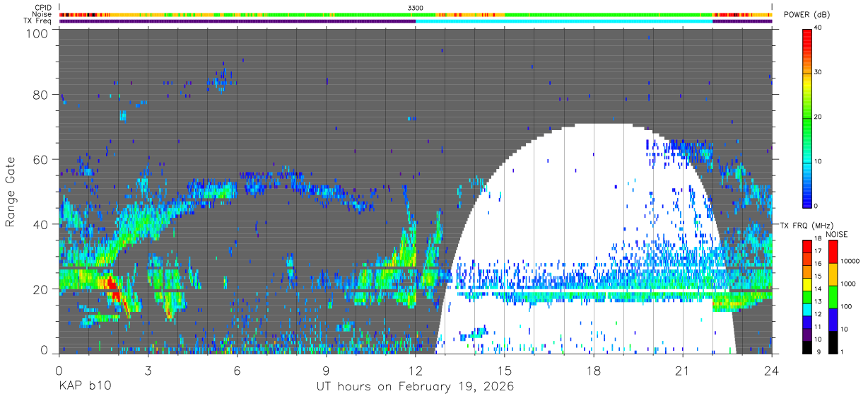Click x-axis tick label 6

pos(237,370)
